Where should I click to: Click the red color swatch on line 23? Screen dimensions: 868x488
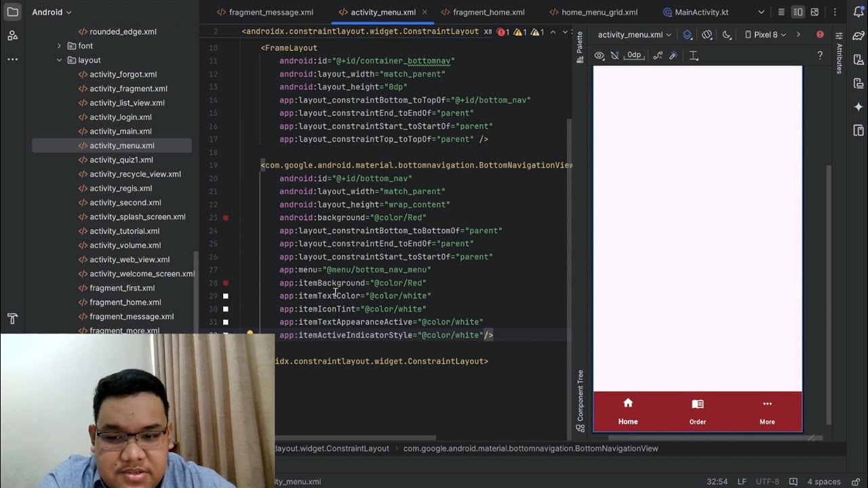pos(226,218)
